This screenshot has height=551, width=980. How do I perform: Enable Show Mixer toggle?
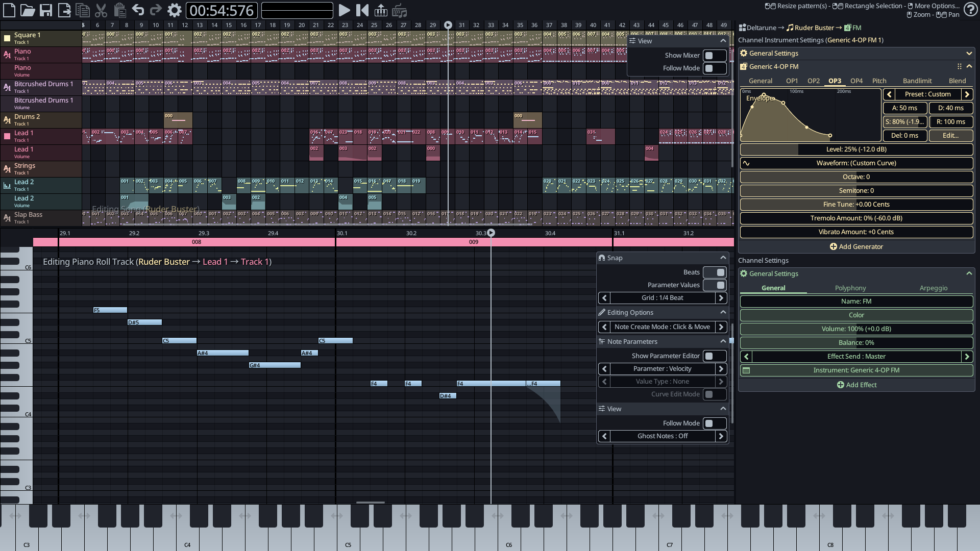[x=714, y=55]
